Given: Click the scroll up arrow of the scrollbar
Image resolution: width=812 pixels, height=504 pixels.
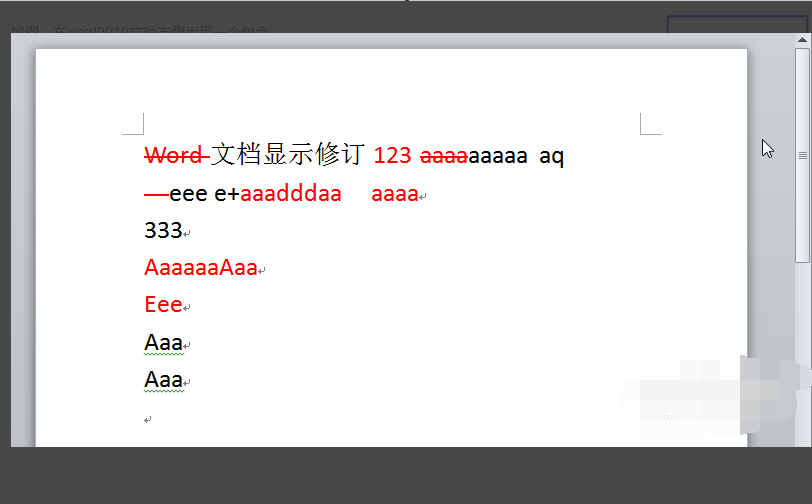Looking at the screenshot, I should click(802, 40).
